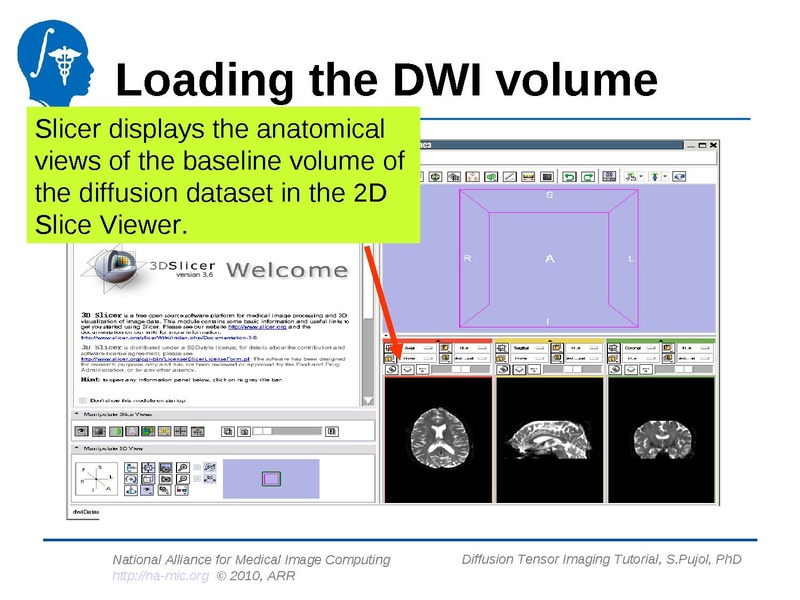800x600 pixels.
Task: Tick the checkbox beside the first rock-view icon
Action: click(197, 467)
